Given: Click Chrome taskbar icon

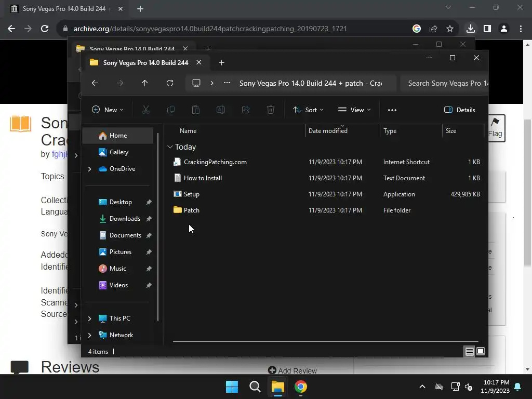Looking at the screenshot, I should point(301,387).
